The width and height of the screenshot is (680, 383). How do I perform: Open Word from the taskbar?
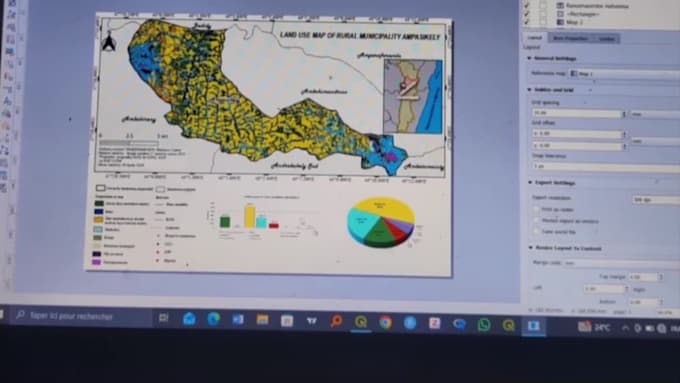[x=238, y=320]
